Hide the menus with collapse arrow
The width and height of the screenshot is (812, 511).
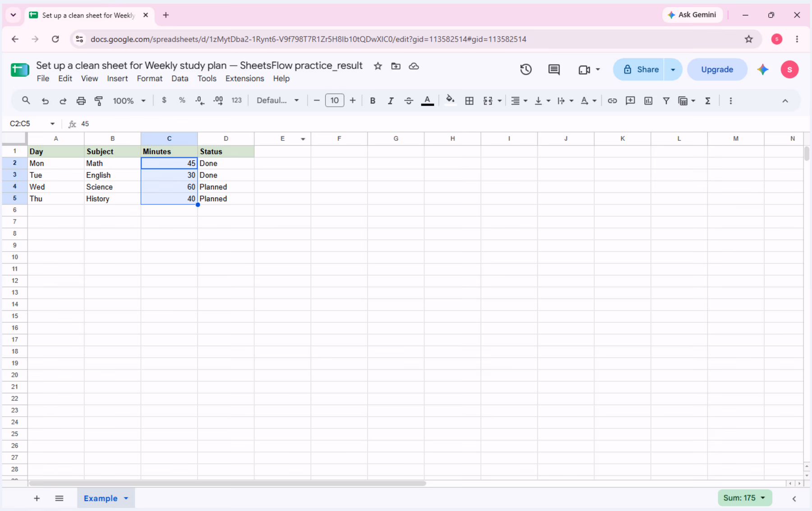tap(785, 101)
